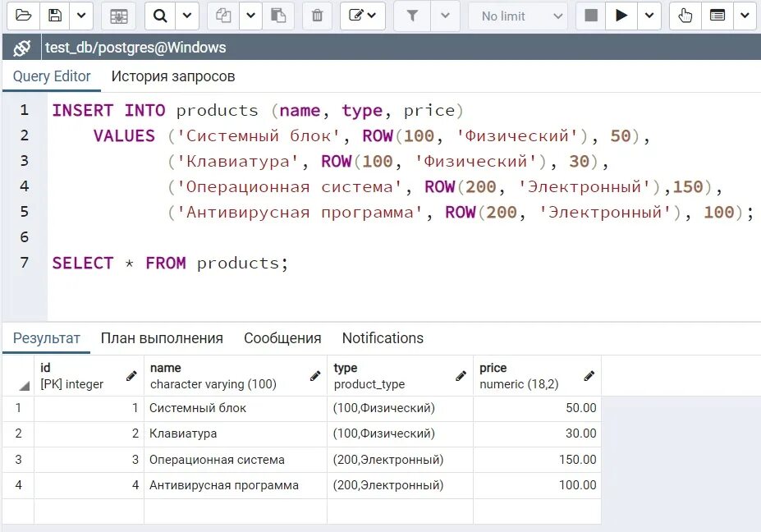Click the Filter funnel icon
This screenshot has height=532, width=761.
click(x=412, y=16)
